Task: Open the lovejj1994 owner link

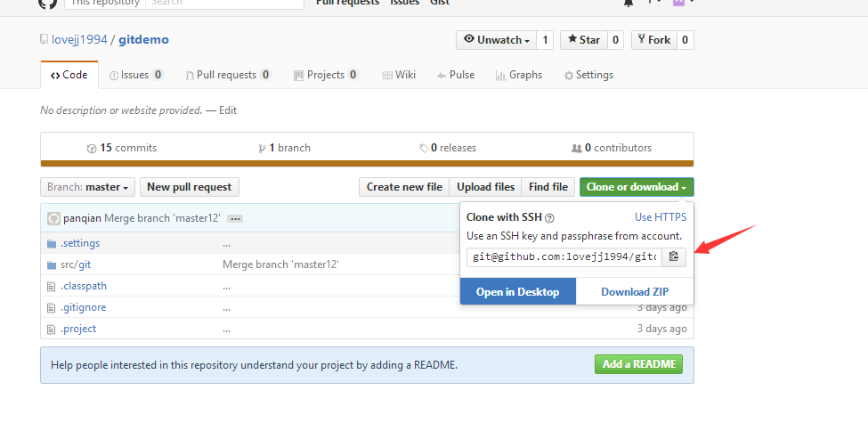Action: click(79, 40)
